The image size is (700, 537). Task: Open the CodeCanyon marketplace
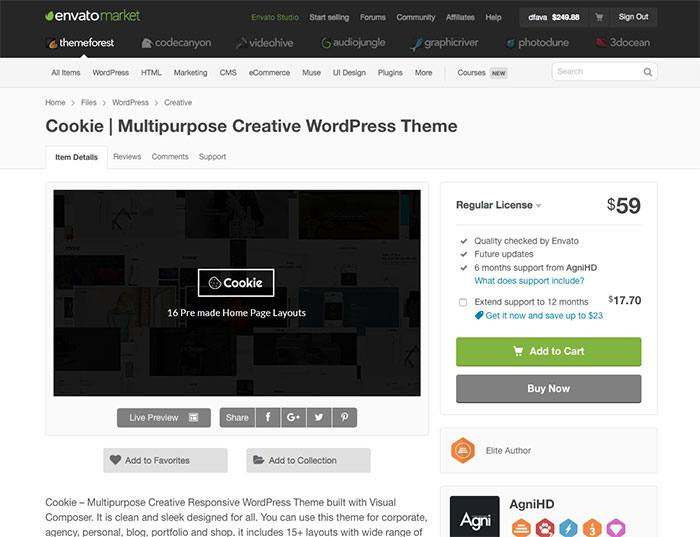176,43
